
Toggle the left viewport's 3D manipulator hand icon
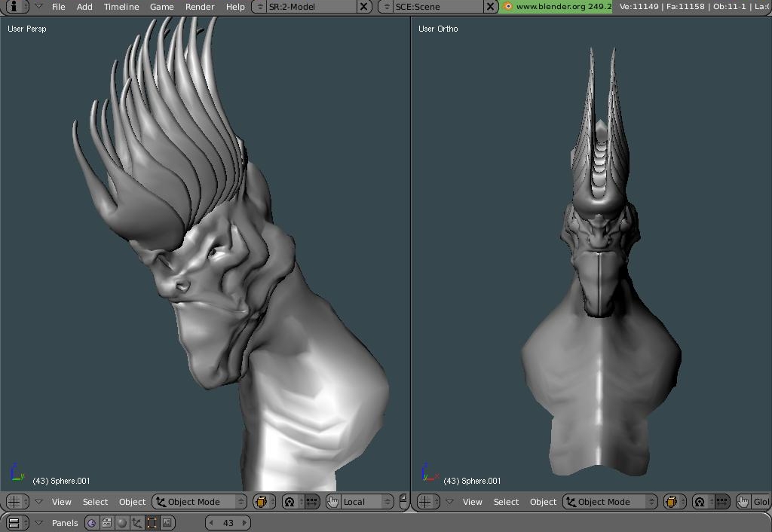click(x=333, y=502)
